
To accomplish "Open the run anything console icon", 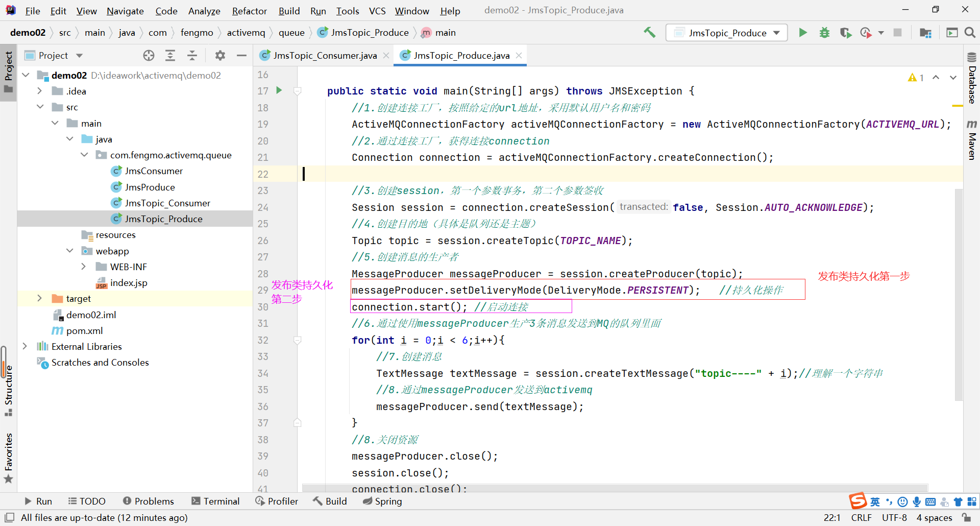I will tap(952, 33).
